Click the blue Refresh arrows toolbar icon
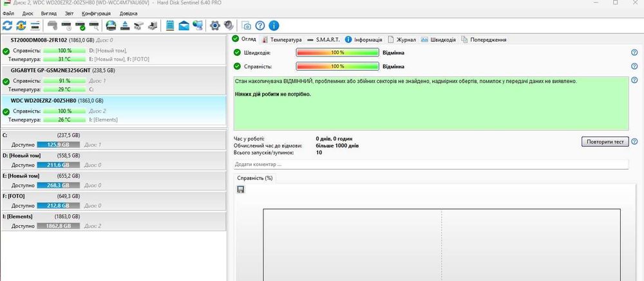This screenshot has height=281, width=644. (7, 26)
